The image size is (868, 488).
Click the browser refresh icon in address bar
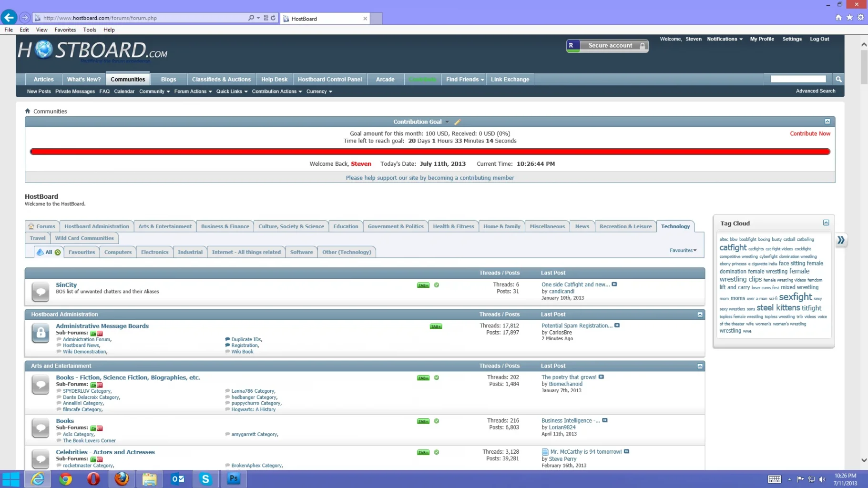pos(273,18)
